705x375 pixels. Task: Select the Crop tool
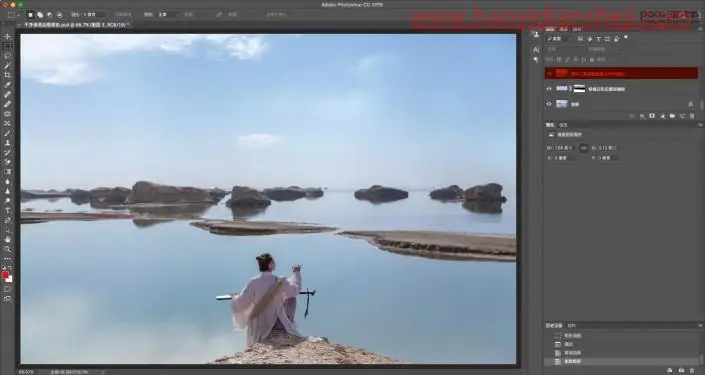[x=7, y=75]
